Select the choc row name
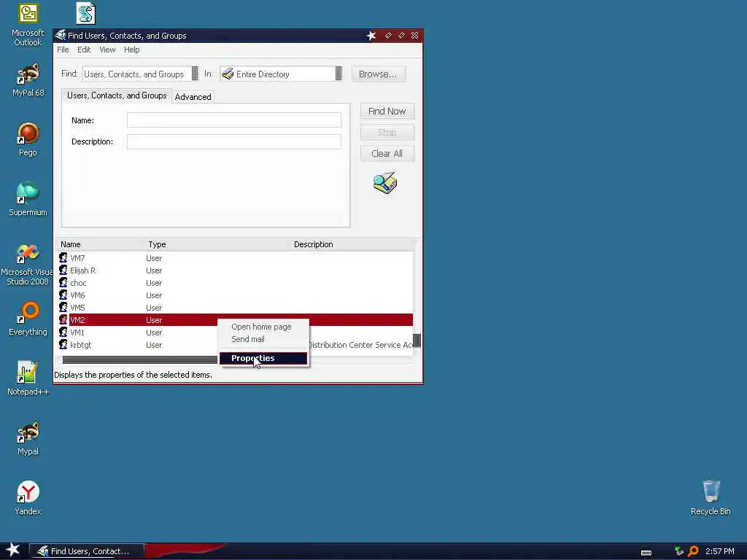Screen dimensions: 747x560 point(78,283)
